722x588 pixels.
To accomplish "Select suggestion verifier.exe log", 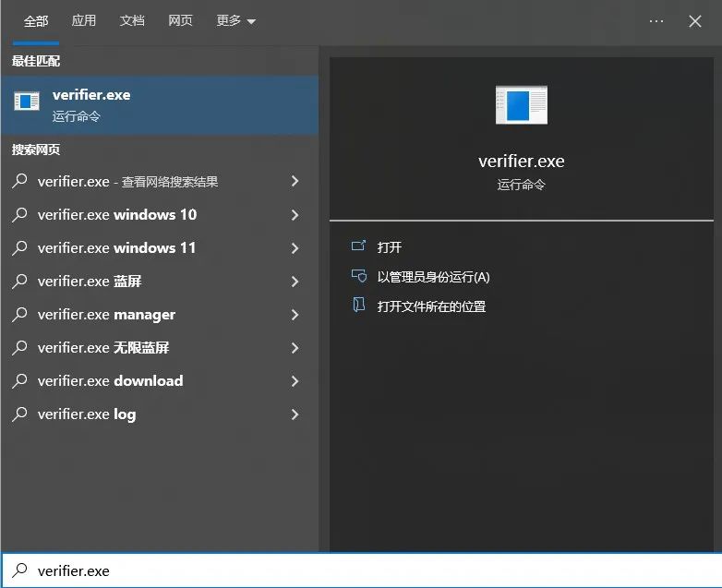I will coord(160,414).
